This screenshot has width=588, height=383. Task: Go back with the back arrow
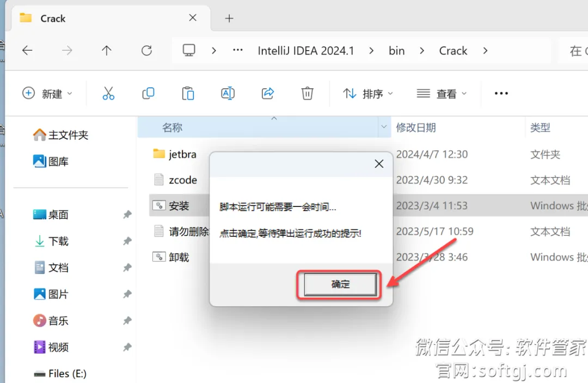[27, 50]
